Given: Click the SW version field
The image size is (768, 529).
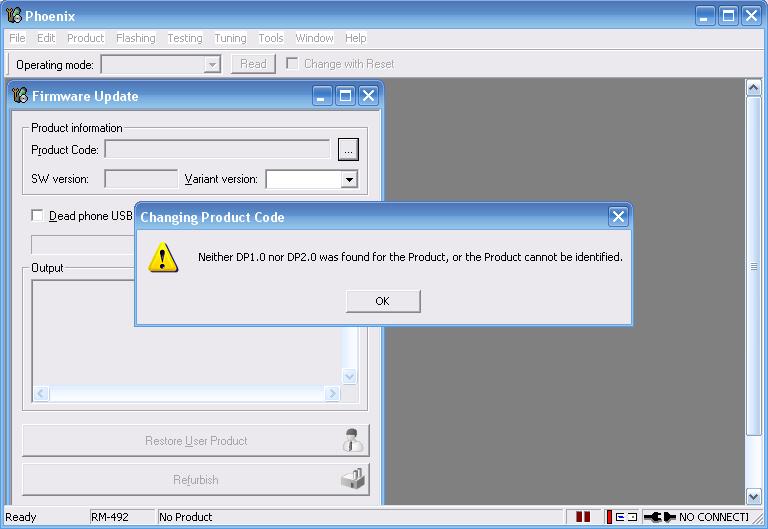Looking at the screenshot, I should pyautogui.click(x=141, y=179).
